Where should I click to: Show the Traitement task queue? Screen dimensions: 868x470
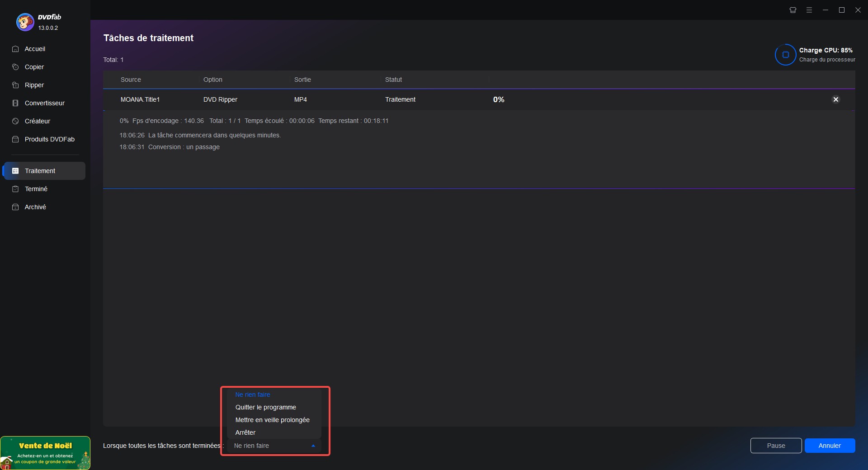pyautogui.click(x=44, y=171)
